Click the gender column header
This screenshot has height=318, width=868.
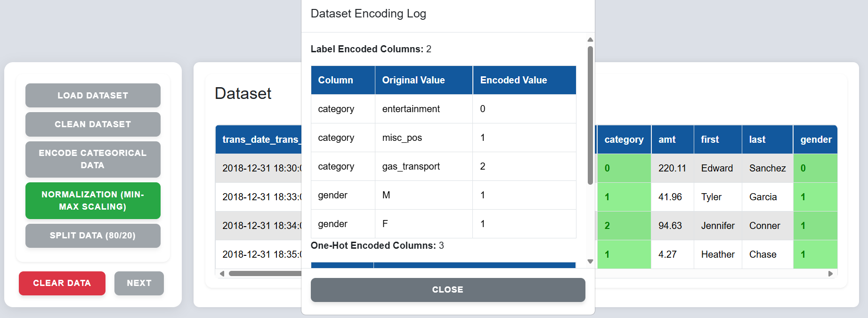pos(816,139)
